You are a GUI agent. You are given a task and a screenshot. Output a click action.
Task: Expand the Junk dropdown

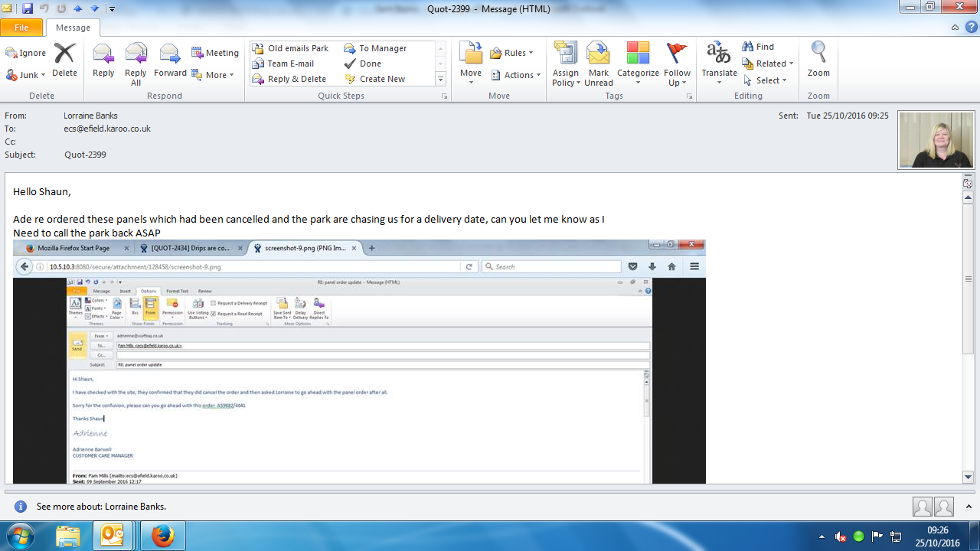(x=27, y=75)
